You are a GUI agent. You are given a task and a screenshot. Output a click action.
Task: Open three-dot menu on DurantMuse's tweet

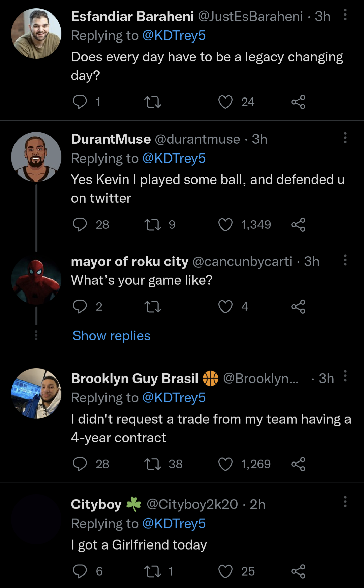point(345,138)
